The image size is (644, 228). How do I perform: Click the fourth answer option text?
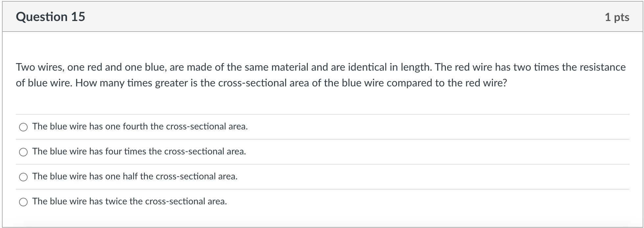pyautogui.click(x=130, y=201)
